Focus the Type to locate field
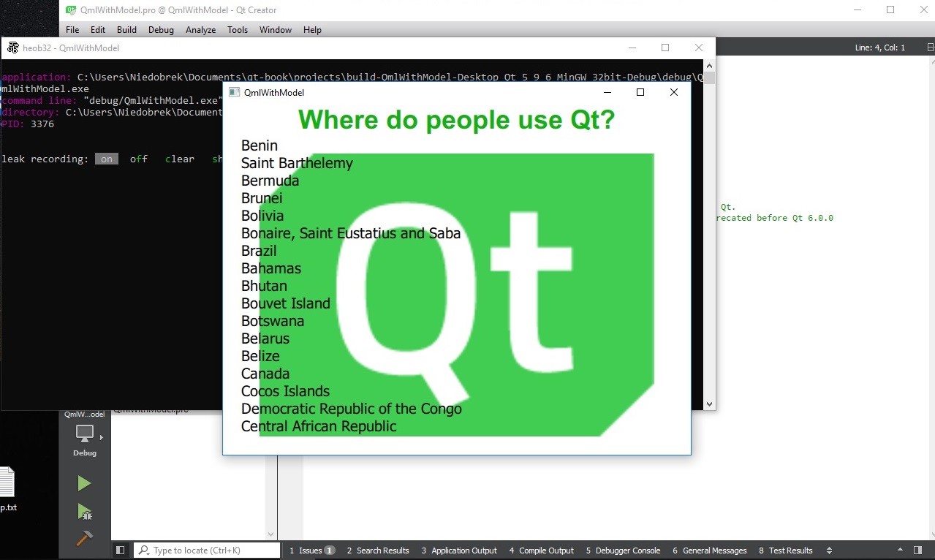The image size is (935, 560). (208, 550)
